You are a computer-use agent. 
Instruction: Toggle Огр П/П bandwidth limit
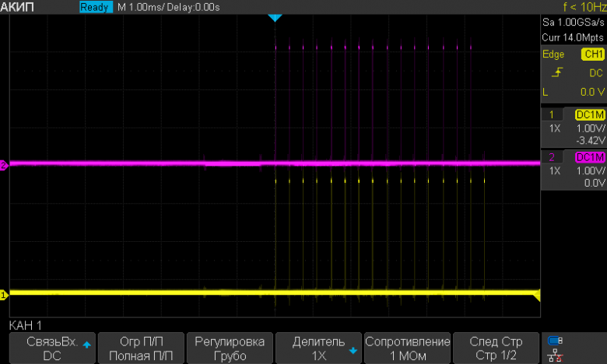[x=141, y=348]
